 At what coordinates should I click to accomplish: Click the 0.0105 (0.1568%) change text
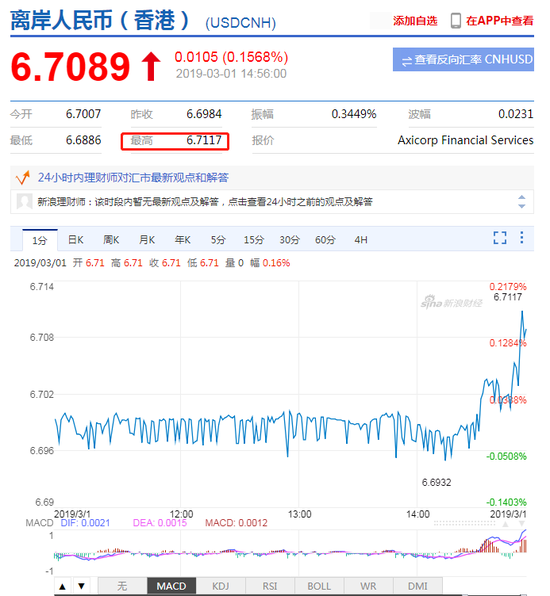pos(231,57)
